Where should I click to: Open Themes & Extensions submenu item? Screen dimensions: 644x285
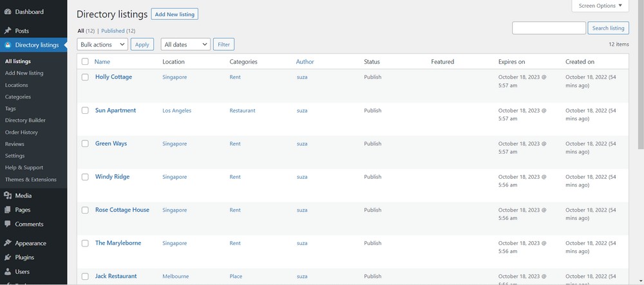click(31, 179)
